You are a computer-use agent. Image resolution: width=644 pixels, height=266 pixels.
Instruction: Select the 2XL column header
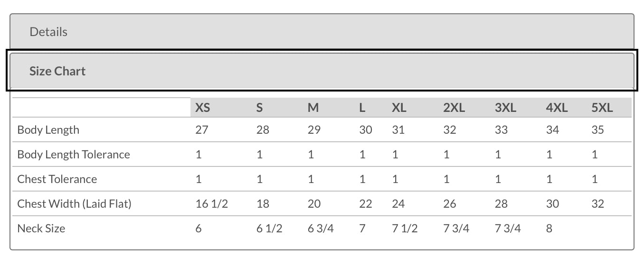(454, 108)
